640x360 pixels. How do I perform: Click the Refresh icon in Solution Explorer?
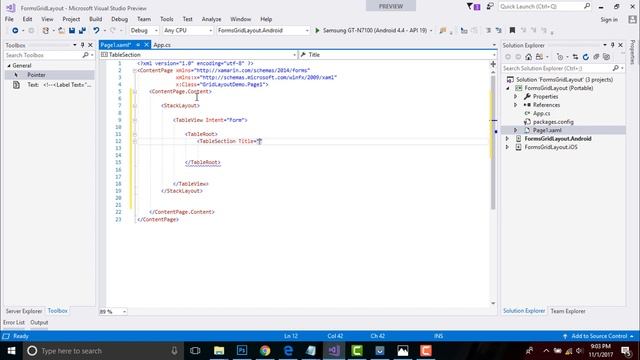click(x=586, y=57)
